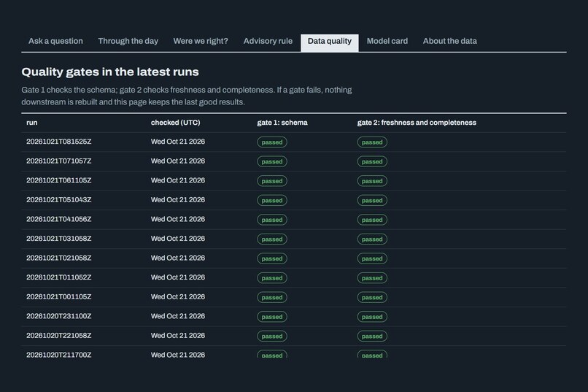
Task: Click gate 1 passed badge for 20261021T081525Z
Action: click(272, 142)
